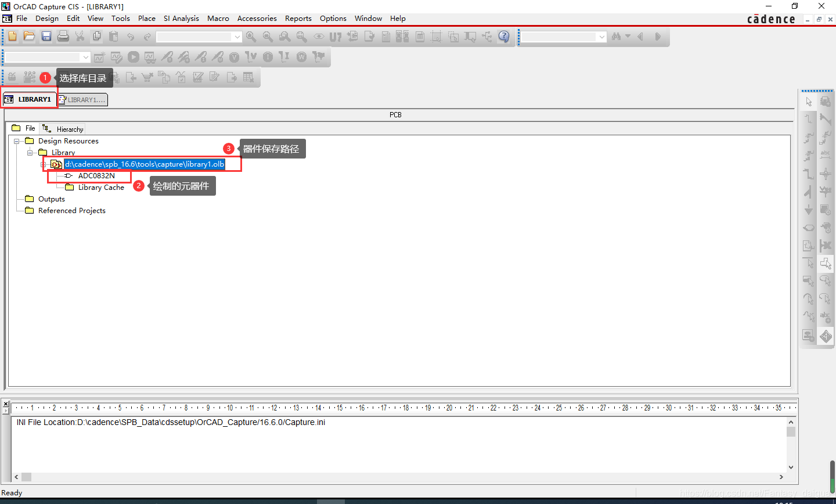The width and height of the screenshot is (836, 504).
Task: Switch to the File tab in the project panel
Action: click(24, 128)
